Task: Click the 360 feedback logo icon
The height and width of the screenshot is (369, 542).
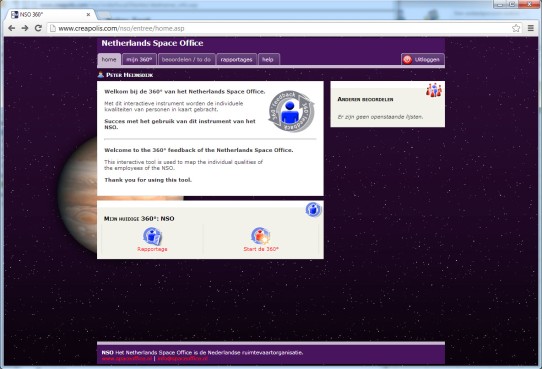Action: pyautogui.click(x=291, y=111)
